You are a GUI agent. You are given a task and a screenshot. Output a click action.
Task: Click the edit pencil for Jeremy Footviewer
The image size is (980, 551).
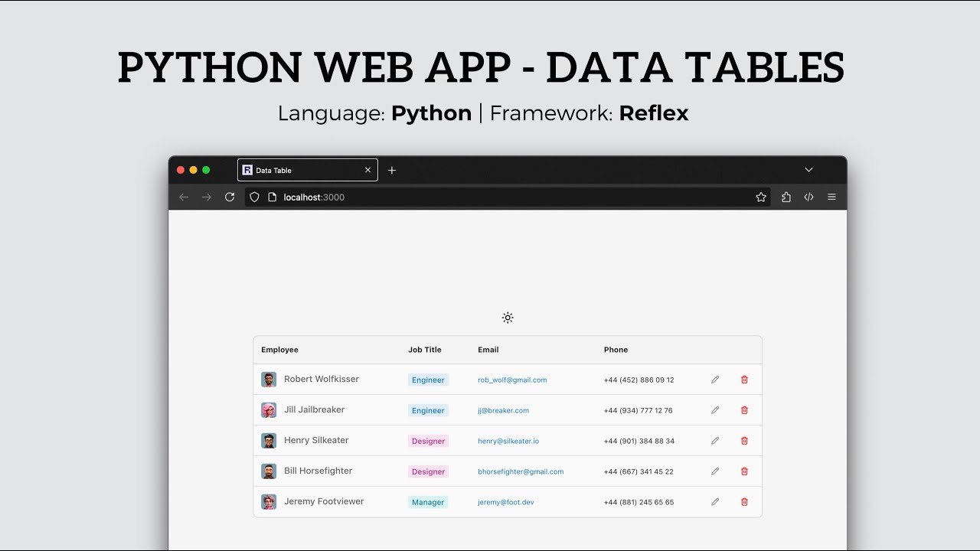point(715,502)
